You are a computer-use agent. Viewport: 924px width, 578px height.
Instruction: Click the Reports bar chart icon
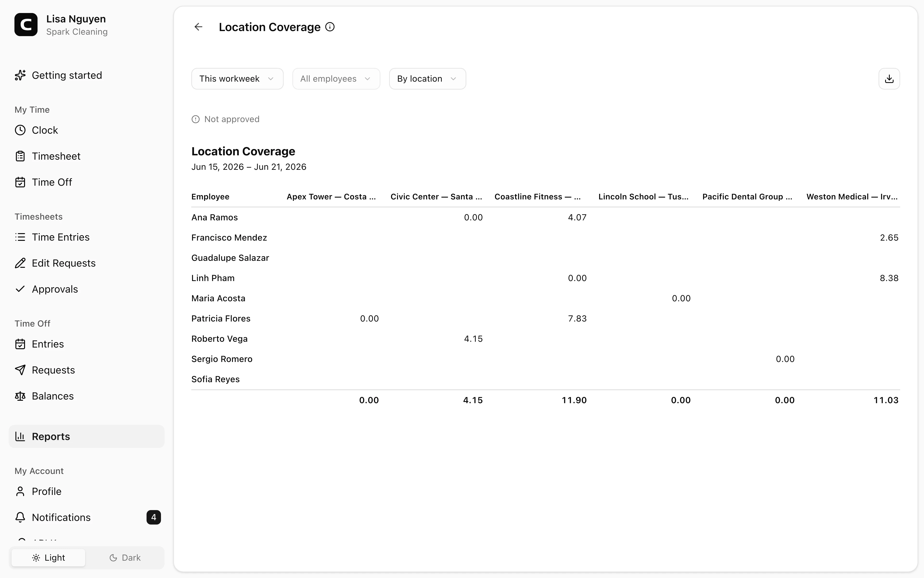click(20, 436)
